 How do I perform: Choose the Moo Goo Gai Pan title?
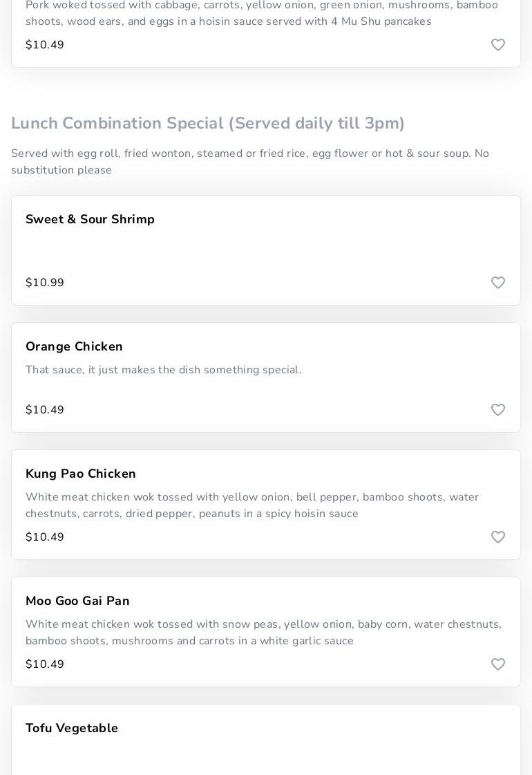[77, 601]
